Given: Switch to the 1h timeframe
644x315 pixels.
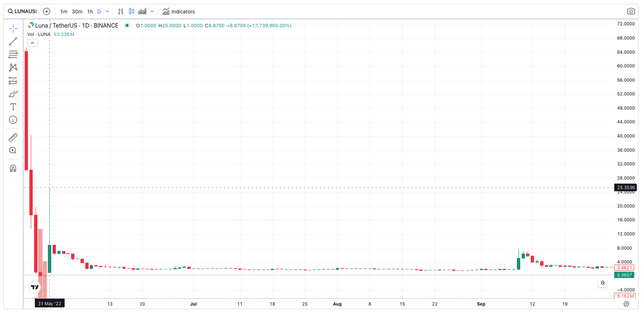Looking at the screenshot, I should click(90, 11).
